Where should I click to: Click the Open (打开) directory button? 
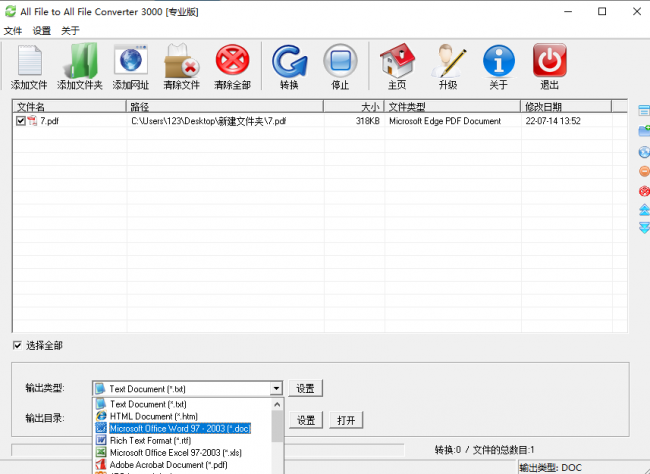point(346,420)
